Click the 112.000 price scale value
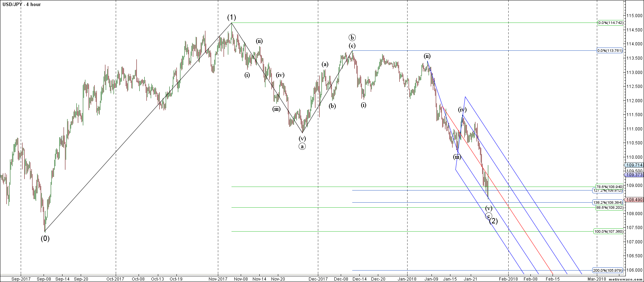Viewport: 644px width, 282px height. 634,100
